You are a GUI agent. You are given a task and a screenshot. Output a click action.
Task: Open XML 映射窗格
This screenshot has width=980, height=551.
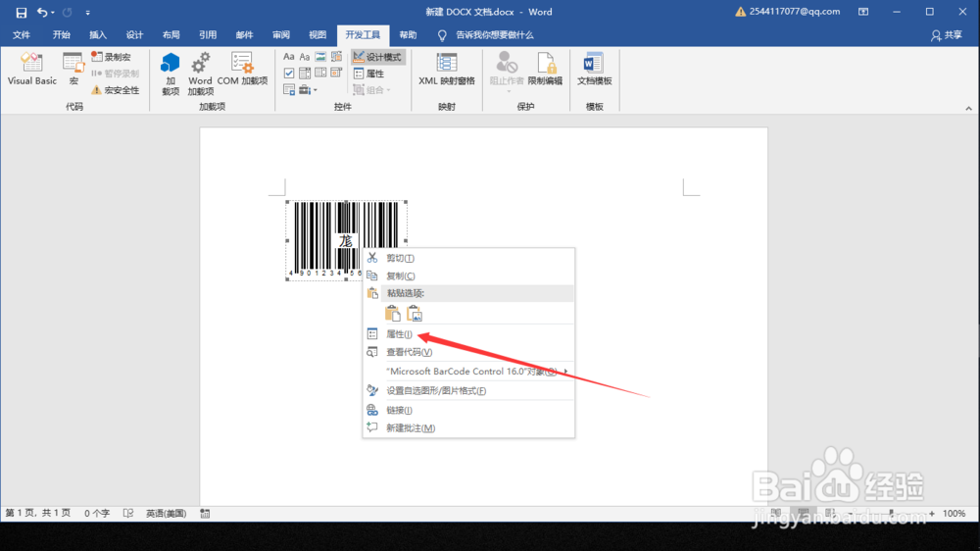pos(446,69)
